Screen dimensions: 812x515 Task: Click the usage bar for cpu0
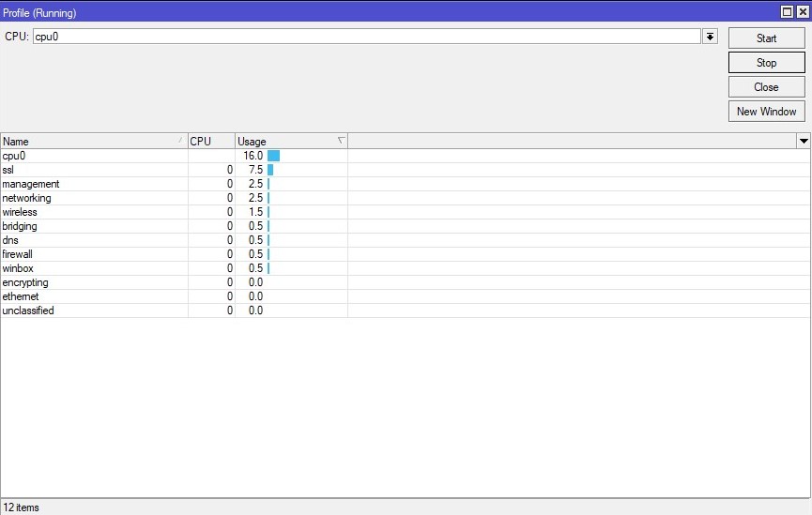(273, 156)
